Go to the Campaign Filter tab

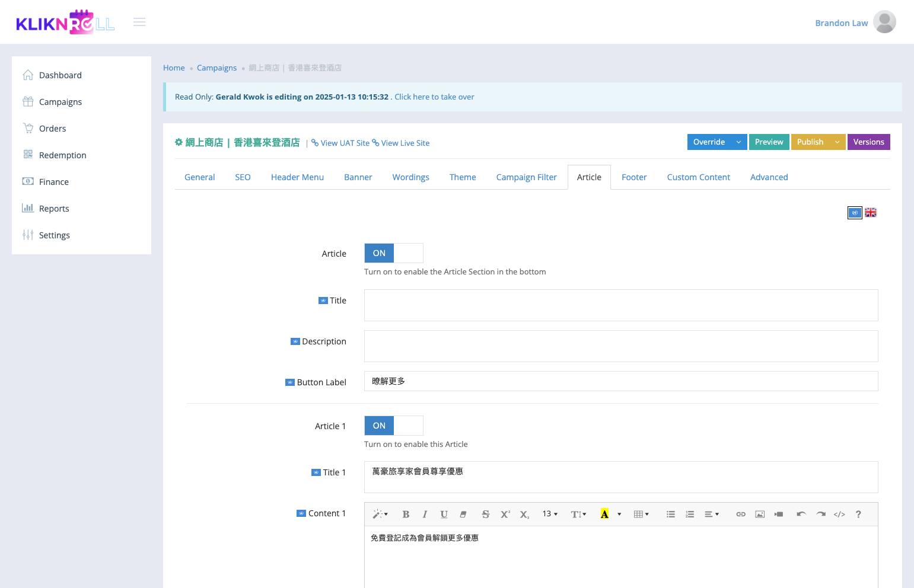[x=527, y=177]
